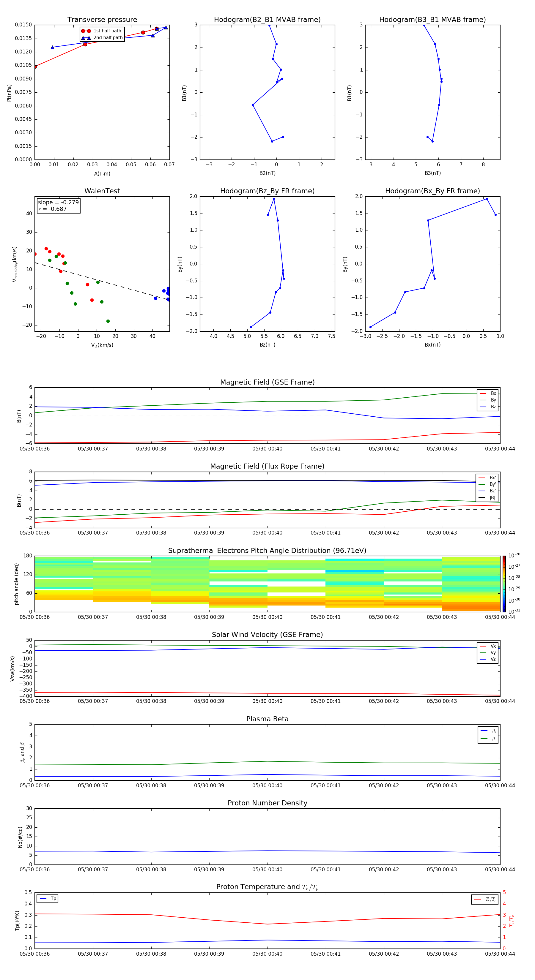Click the colorbar bottom label 10^-31
Viewport: 535px width, 980px height.
tap(514, 611)
